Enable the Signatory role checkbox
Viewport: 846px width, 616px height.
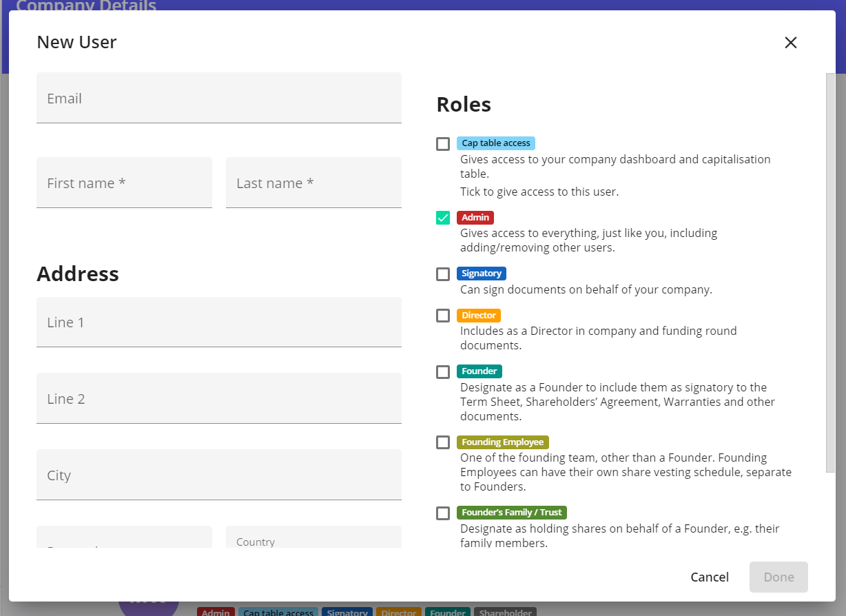443,274
